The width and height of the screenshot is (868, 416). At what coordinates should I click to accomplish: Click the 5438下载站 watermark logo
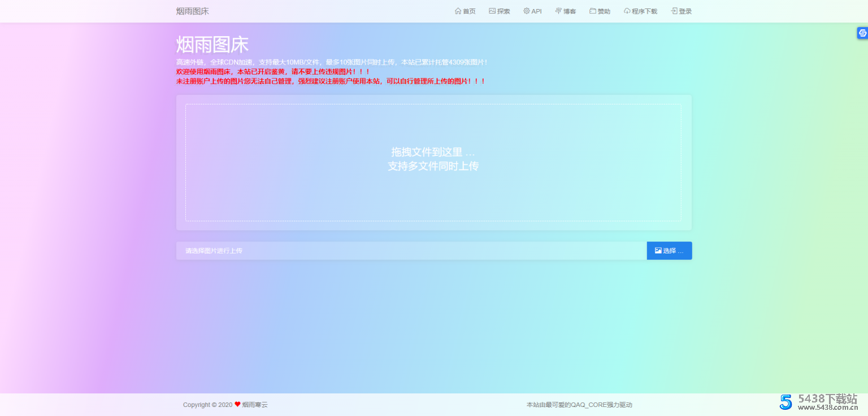point(819,401)
